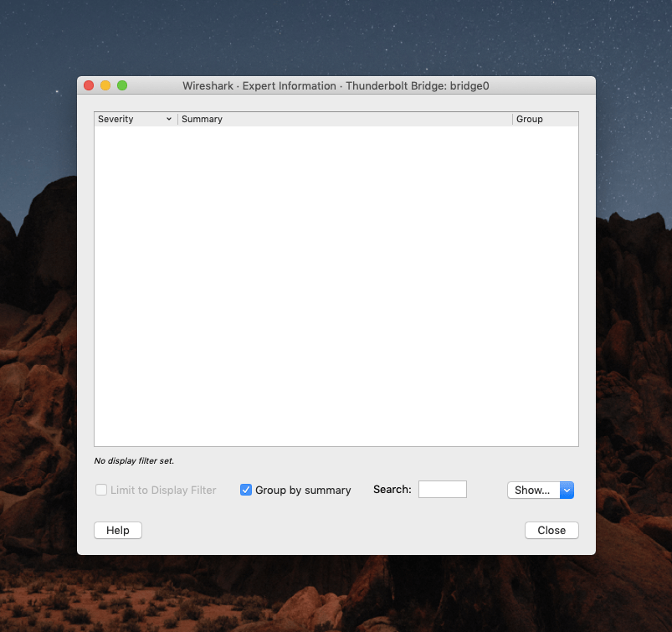Sort by the Severity column header
The image size is (672, 632).
pos(136,119)
